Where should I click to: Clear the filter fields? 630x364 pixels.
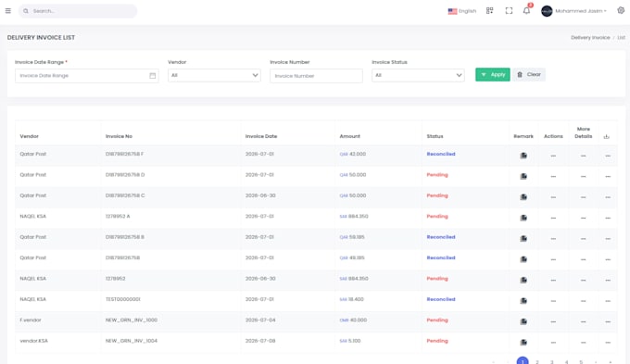coord(529,74)
